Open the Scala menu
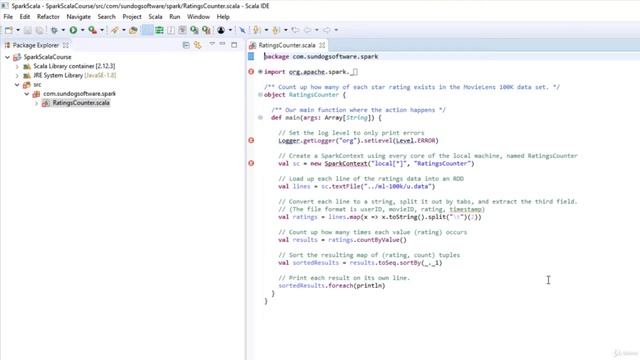The height and width of the screenshot is (360, 640). (155, 17)
